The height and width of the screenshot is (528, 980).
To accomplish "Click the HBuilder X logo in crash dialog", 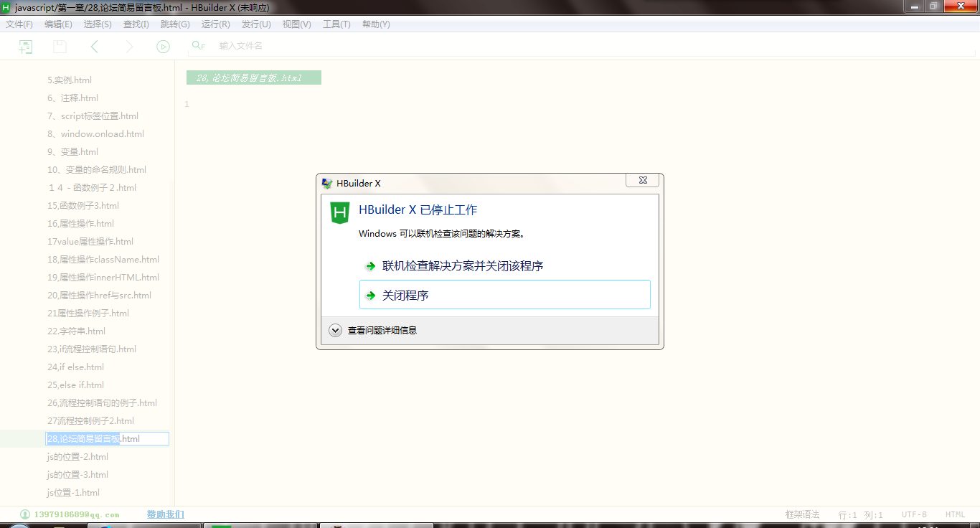I will point(339,213).
